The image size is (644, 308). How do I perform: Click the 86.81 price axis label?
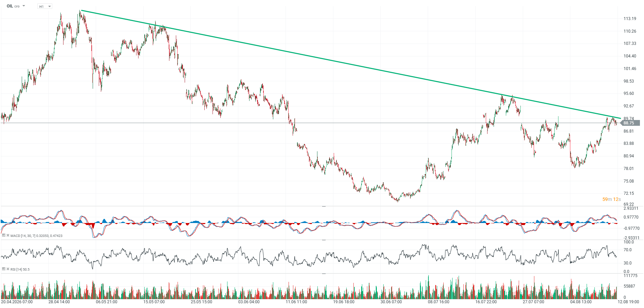click(x=629, y=131)
